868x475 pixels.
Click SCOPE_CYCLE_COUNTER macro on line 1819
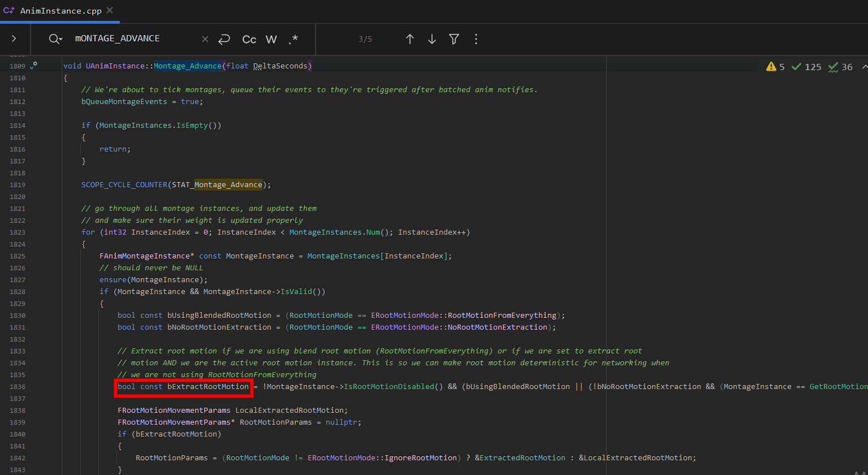[124, 185]
